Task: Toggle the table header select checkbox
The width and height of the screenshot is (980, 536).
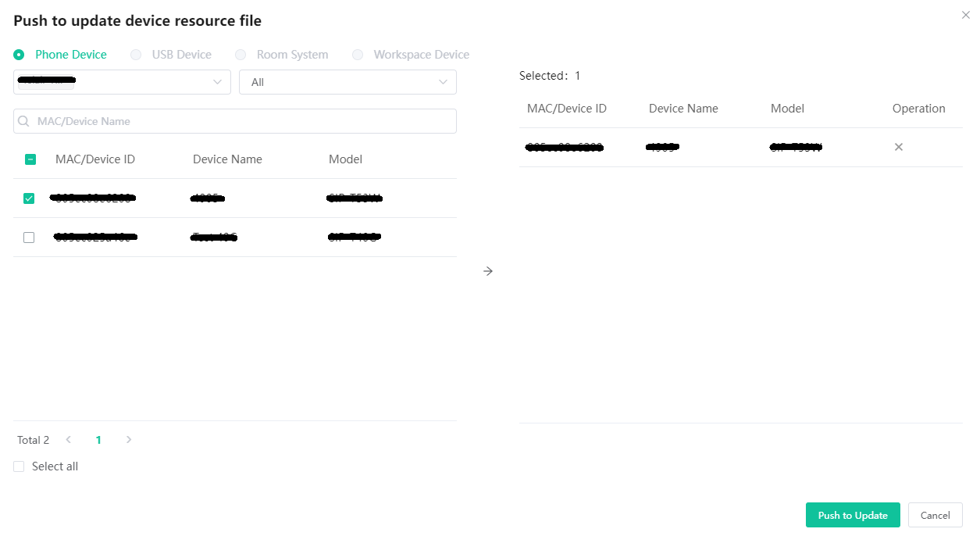Action: coord(30,159)
